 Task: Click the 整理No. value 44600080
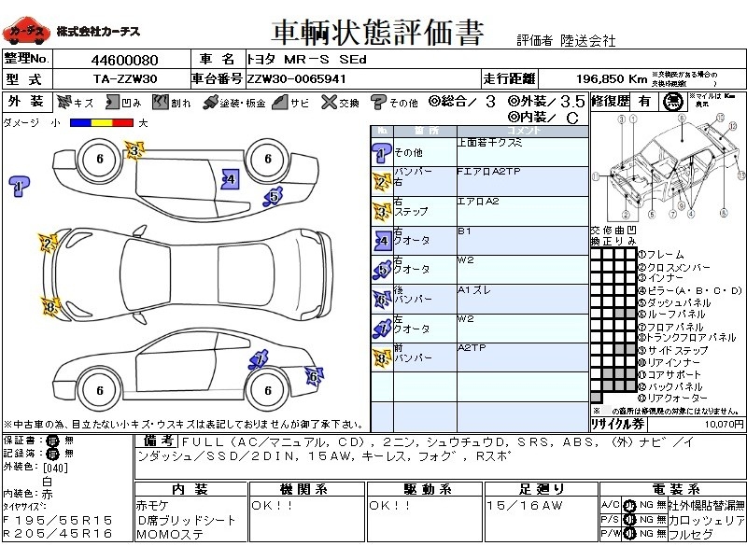point(125,60)
